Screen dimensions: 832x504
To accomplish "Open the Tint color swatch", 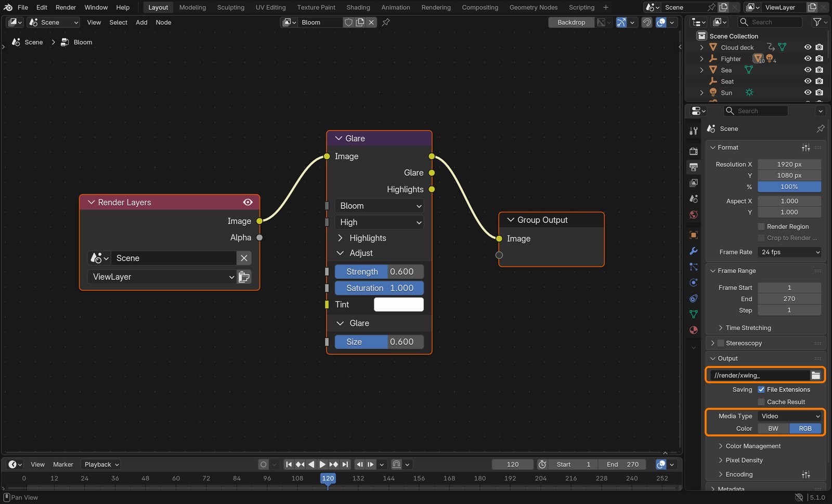I will point(399,304).
